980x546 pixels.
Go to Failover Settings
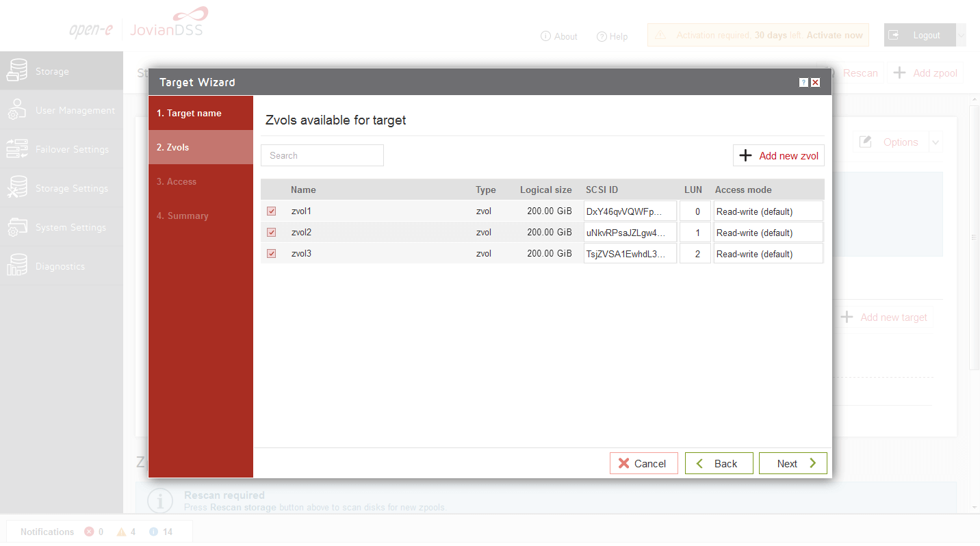62,149
